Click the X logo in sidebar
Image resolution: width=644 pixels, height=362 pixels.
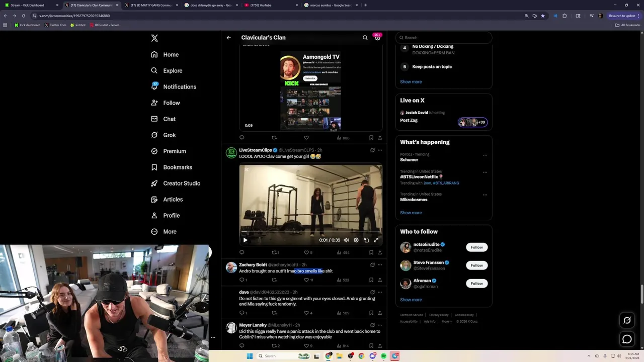154,38
